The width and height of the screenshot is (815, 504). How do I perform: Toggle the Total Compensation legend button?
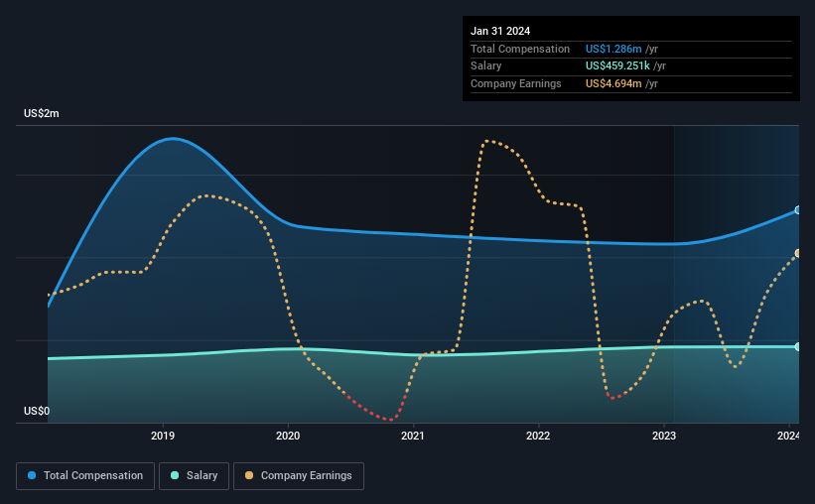85,476
